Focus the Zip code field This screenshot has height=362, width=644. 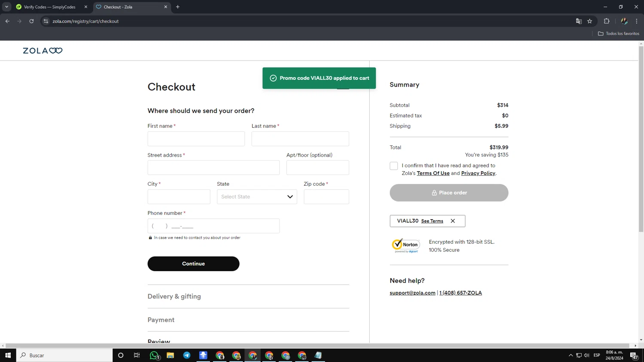click(326, 197)
